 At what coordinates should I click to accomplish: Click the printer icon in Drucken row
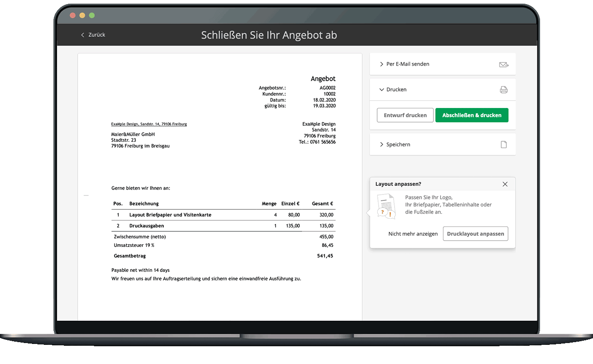[504, 90]
